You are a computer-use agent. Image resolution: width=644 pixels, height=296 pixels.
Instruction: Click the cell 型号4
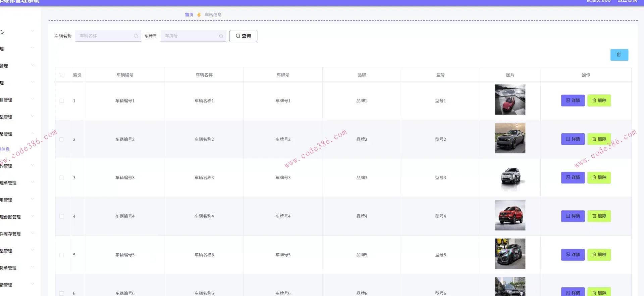click(x=440, y=216)
